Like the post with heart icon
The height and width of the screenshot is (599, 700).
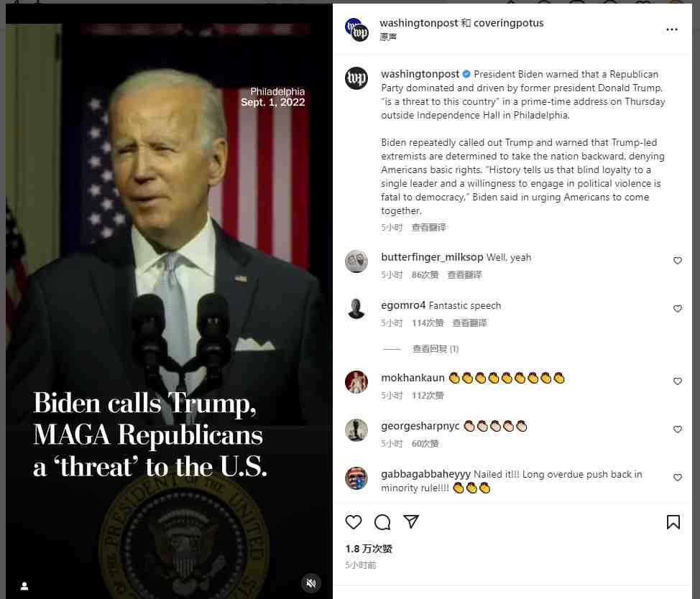pyautogui.click(x=353, y=522)
